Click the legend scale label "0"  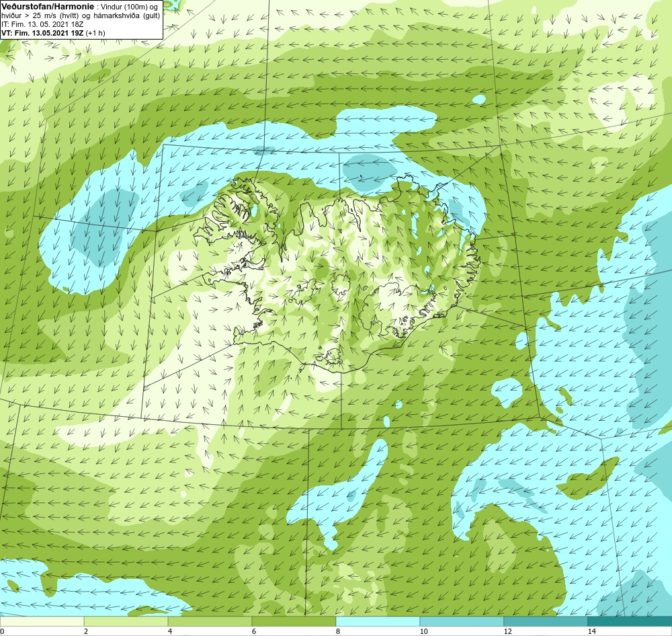coord(2,631)
